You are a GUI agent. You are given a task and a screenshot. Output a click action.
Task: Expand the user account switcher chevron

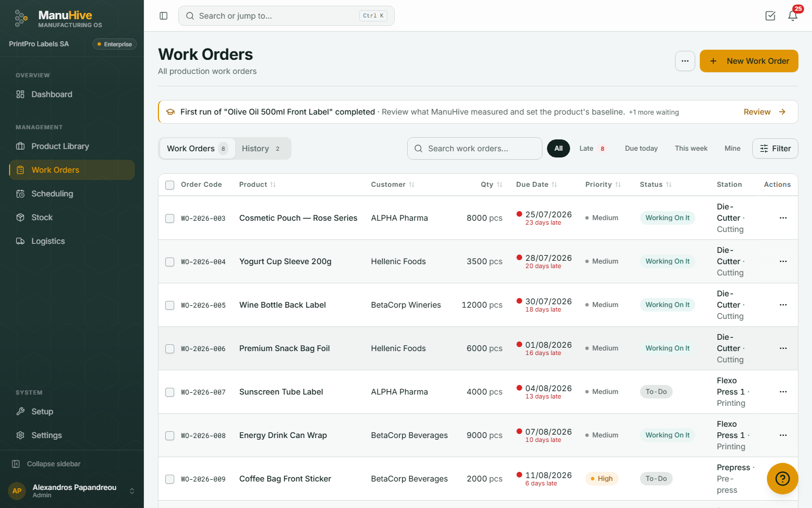coord(132,491)
